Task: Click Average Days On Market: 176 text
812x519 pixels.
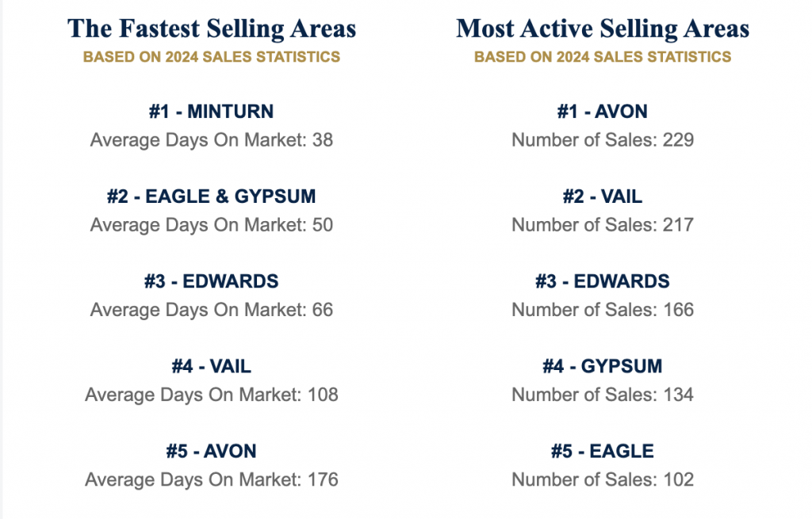Action: click(211, 479)
